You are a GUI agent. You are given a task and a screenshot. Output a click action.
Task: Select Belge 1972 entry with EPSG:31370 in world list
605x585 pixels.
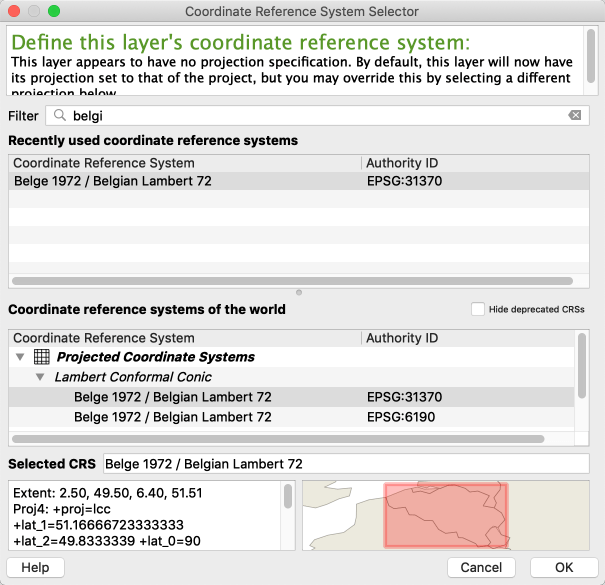pyautogui.click(x=172, y=397)
